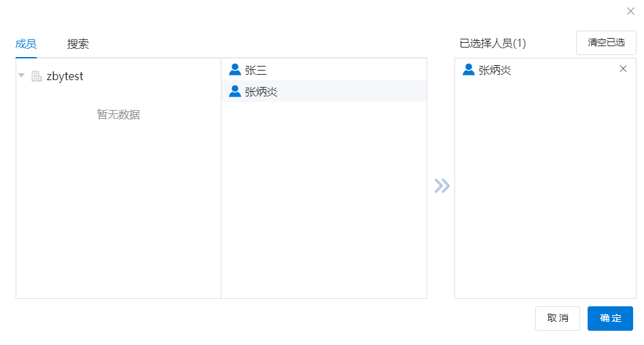Click the 已选择人员(1) header label
The image size is (644, 345).
(x=493, y=43)
